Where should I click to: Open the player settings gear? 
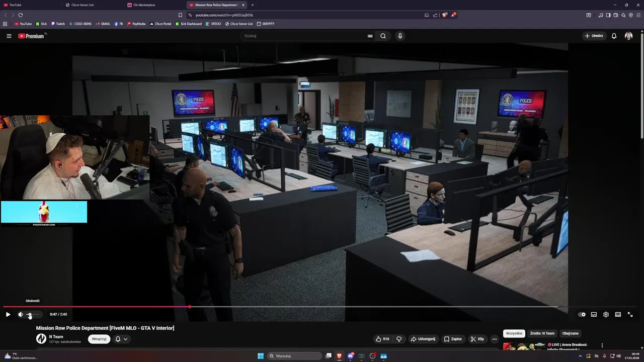pyautogui.click(x=606, y=314)
